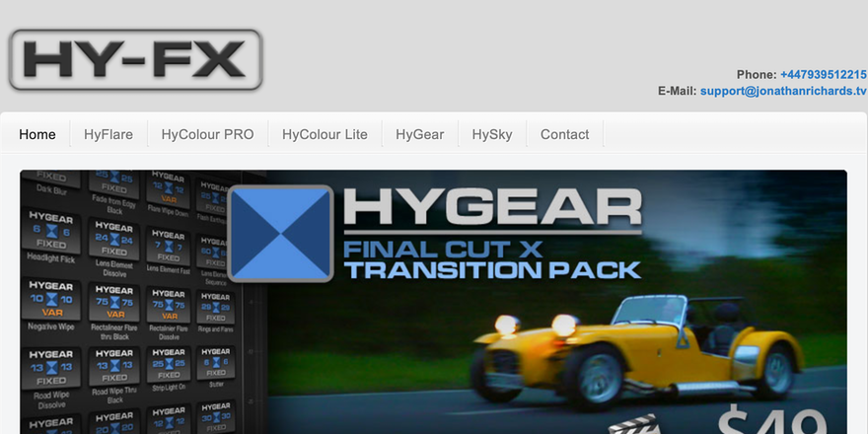Click the 'Road Wipe Dissolve' transition tile
Viewport: 868px width, 434px height.
click(x=51, y=380)
